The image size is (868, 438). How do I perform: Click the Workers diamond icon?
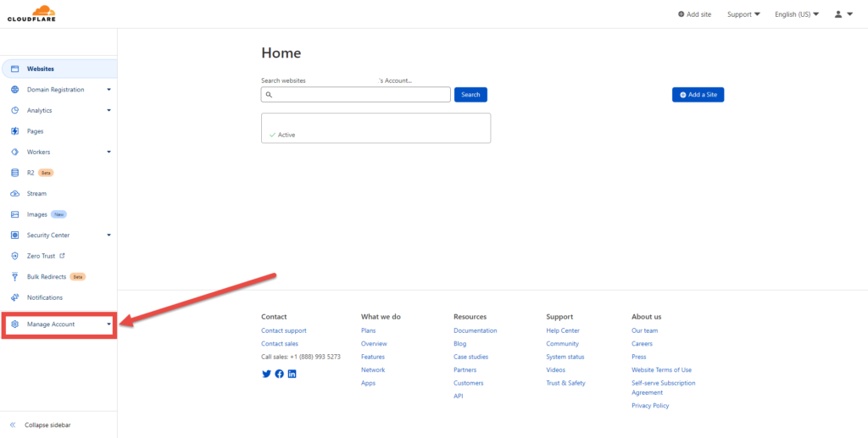[x=15, y=152]
